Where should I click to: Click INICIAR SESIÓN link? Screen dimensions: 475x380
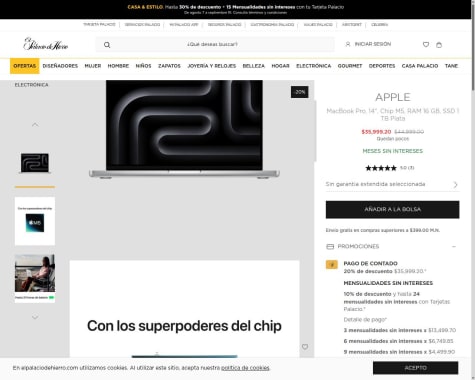pyautogui.click(x=373, y=44)
